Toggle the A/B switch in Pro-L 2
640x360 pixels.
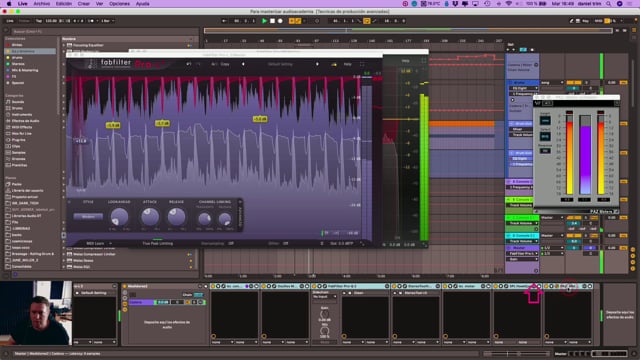click(214, 64)
